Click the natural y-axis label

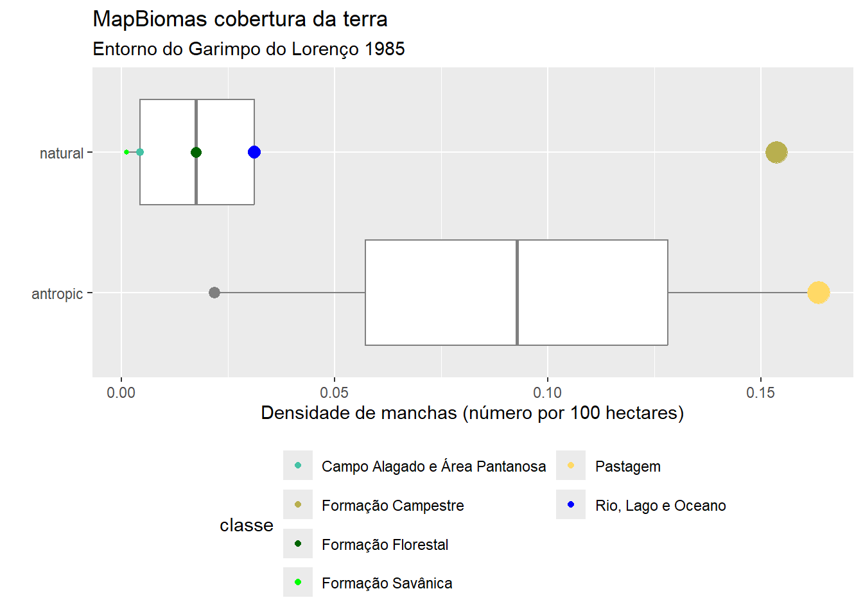coord(62,153)
